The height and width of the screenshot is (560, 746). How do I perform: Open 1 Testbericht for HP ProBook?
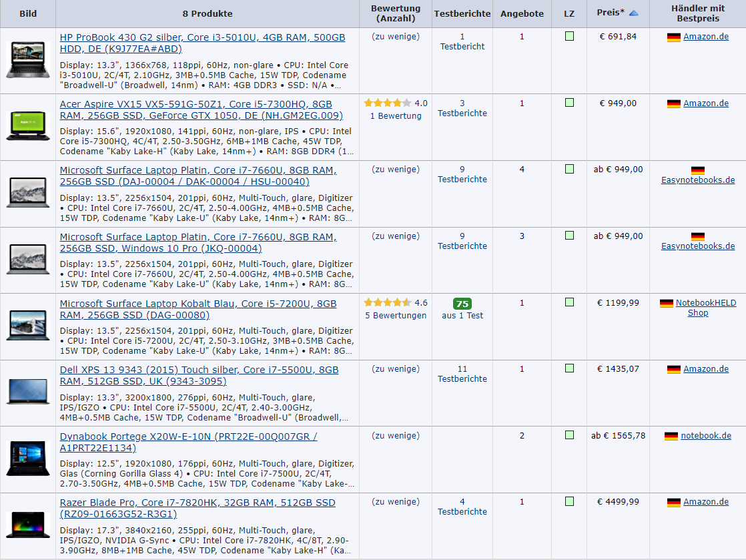pos(462,41)
